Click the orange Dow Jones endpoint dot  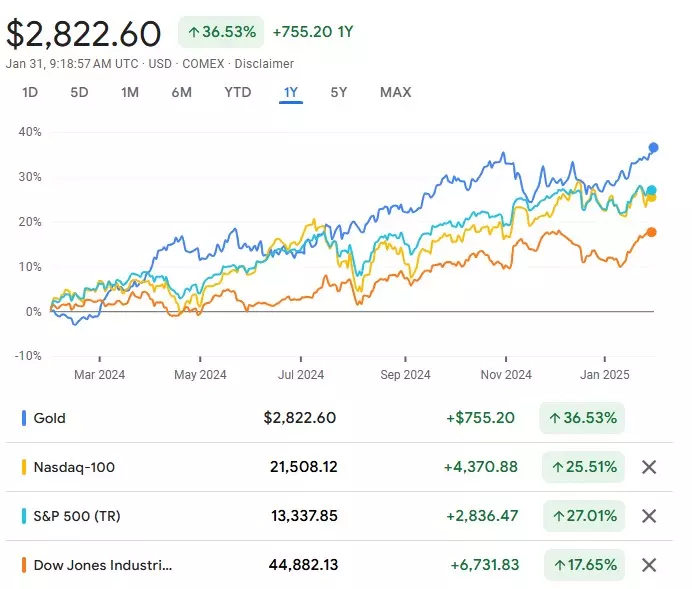(651, 232)
